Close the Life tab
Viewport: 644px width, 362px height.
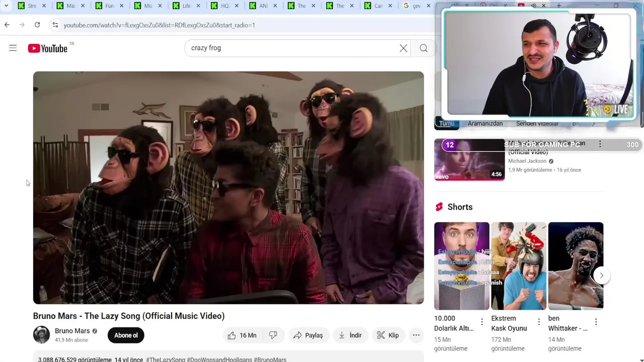[x=198, y=6]
